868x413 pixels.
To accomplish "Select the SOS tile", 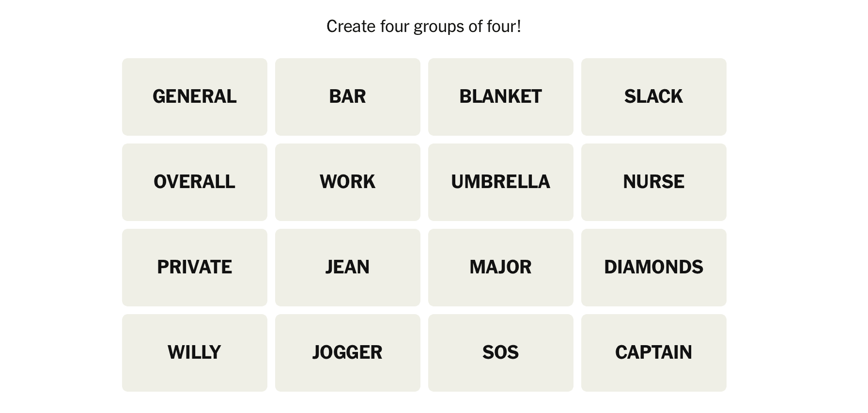I will (x=500, y=352).
